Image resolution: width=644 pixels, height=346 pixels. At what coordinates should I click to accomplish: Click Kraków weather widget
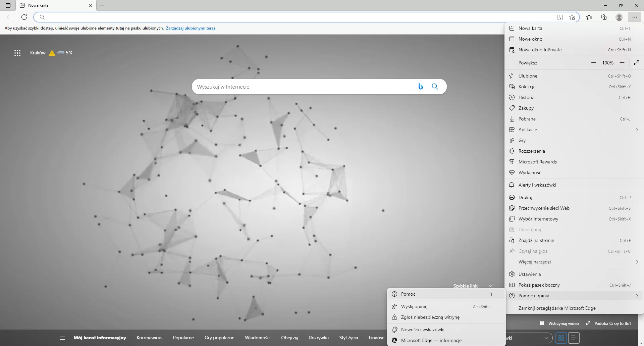coord(51,53)
